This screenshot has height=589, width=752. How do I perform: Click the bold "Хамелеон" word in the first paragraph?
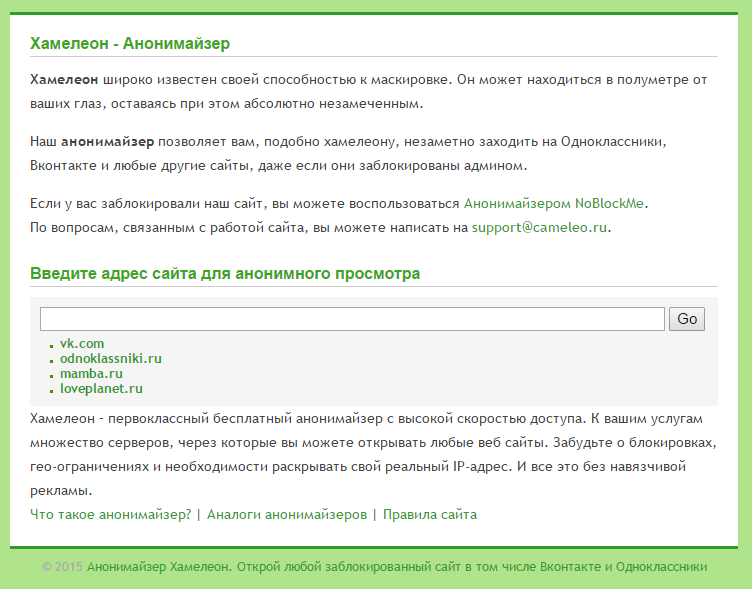(x=64, y=78)
